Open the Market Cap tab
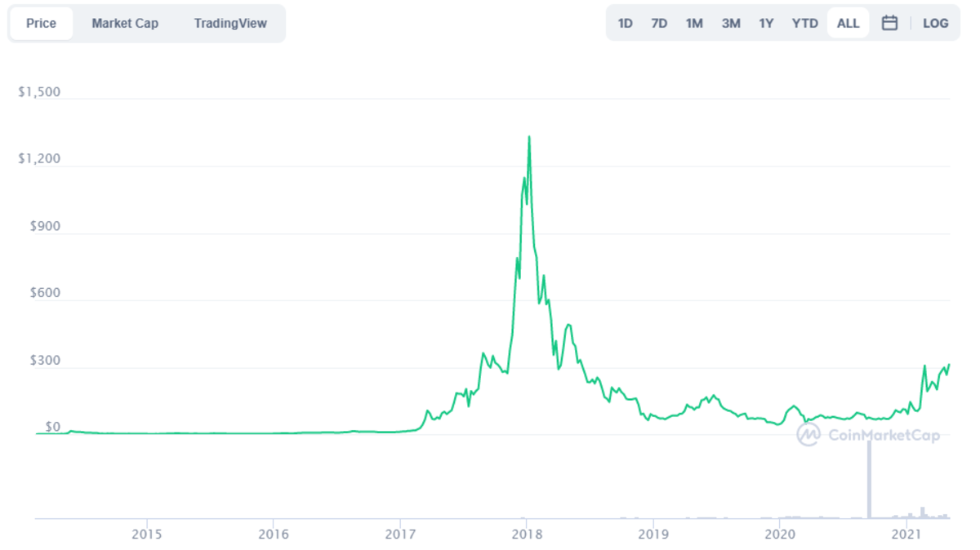Viewport: 980px width, 550px height. 125,23
